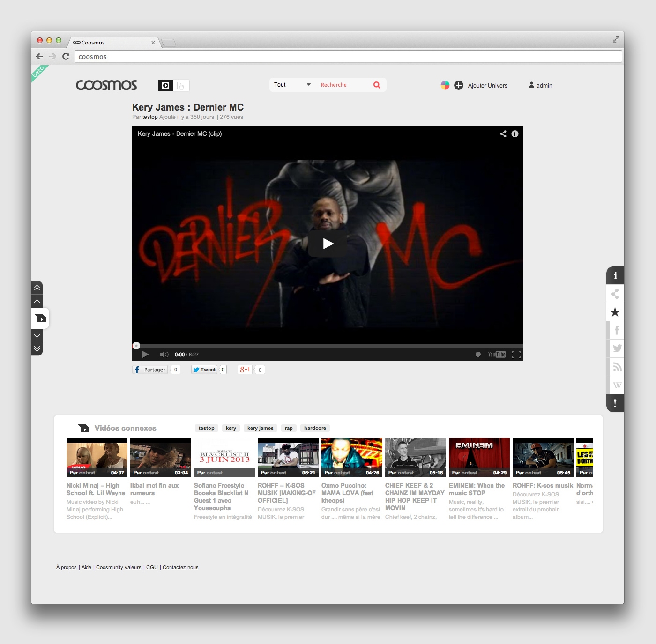
Task: Open the admin user menu
Action: [541, 85]
